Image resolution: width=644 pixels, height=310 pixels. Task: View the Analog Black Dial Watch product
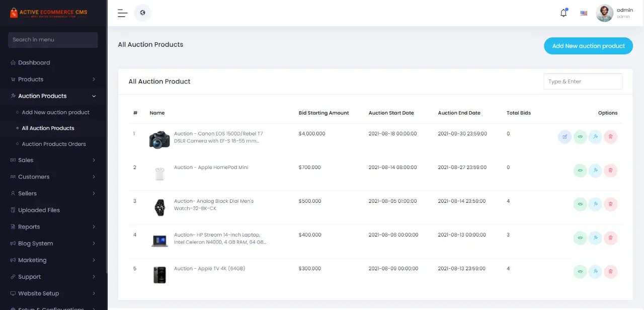(x=580, y=204)
